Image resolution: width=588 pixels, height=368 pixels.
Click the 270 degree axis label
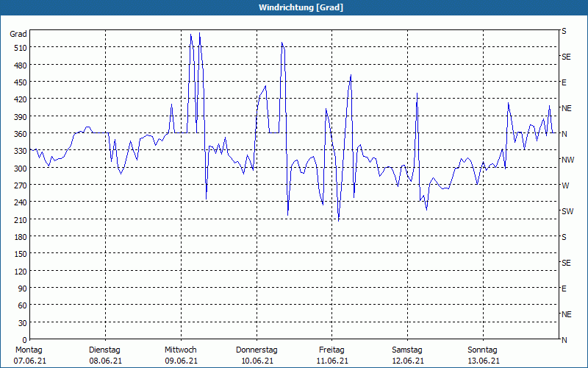point(21,185)
